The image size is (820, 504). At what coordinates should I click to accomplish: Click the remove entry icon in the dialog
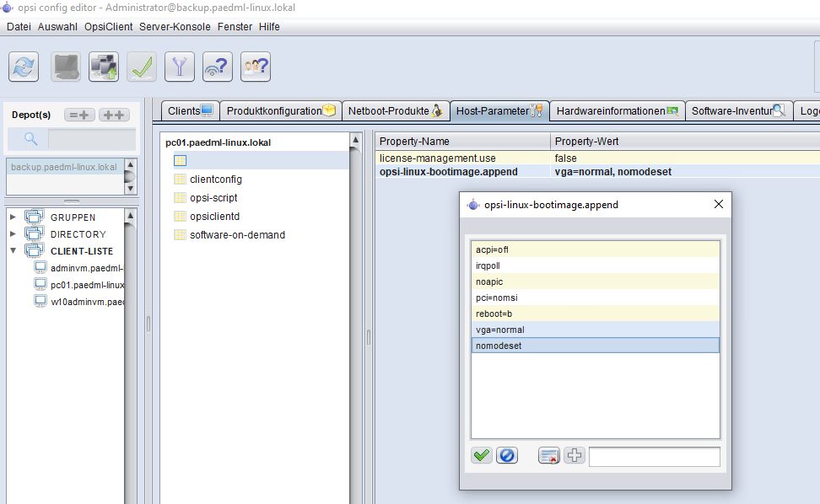pos(549,455)
